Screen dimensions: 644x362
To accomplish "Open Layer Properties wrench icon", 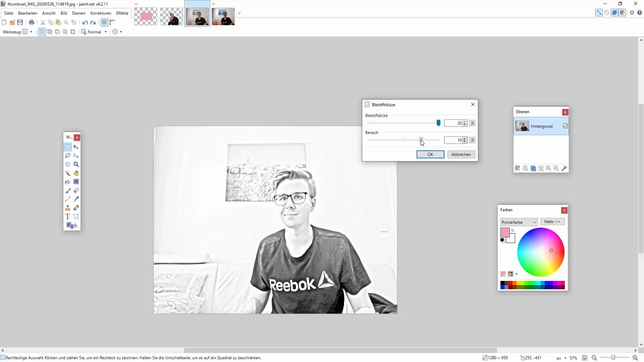I will (564, 168).
